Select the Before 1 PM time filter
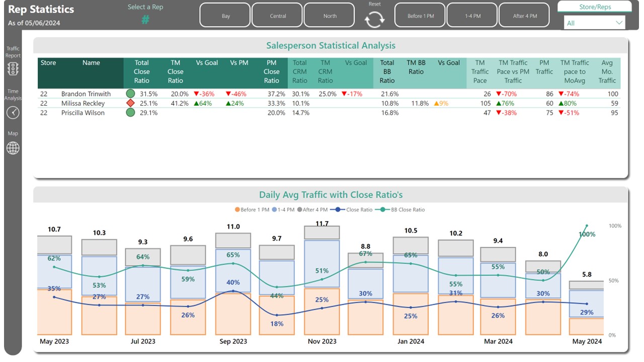 (421, 16)
